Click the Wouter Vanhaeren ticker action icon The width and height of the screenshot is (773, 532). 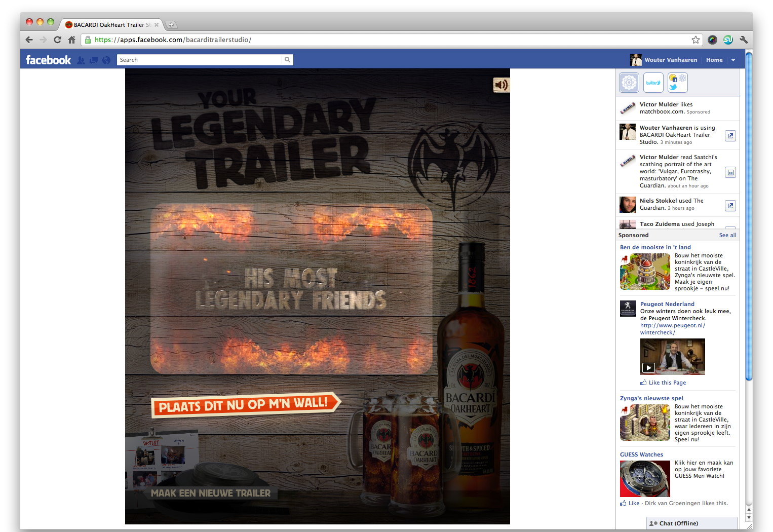(730, 136)
